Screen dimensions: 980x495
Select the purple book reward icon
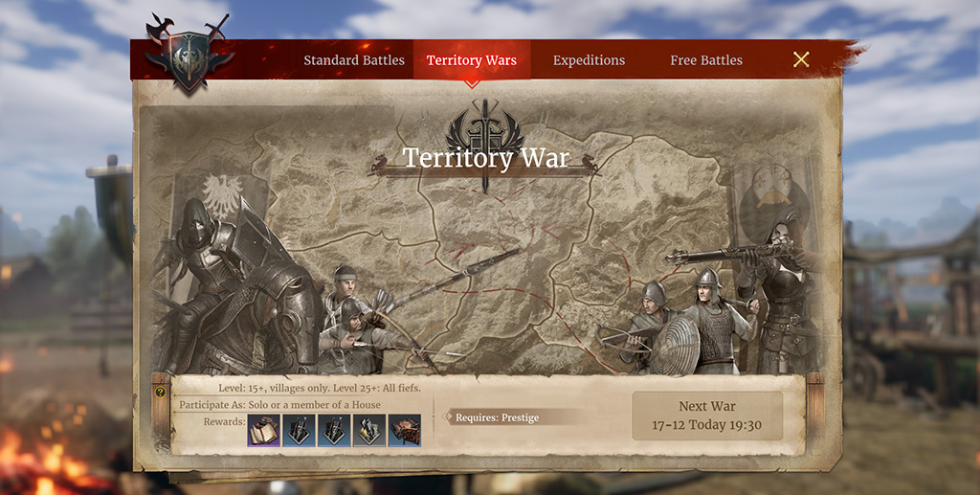click(x=264, y=431)
